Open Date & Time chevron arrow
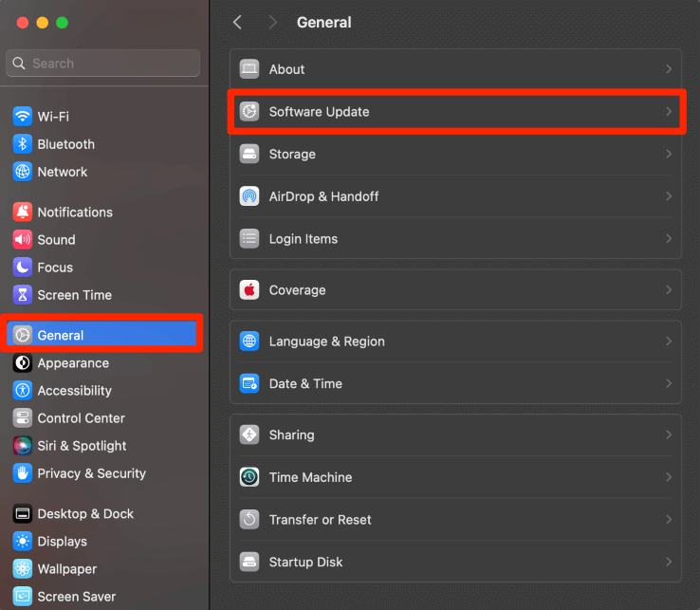Screen dimensions: 700x610 669,383
